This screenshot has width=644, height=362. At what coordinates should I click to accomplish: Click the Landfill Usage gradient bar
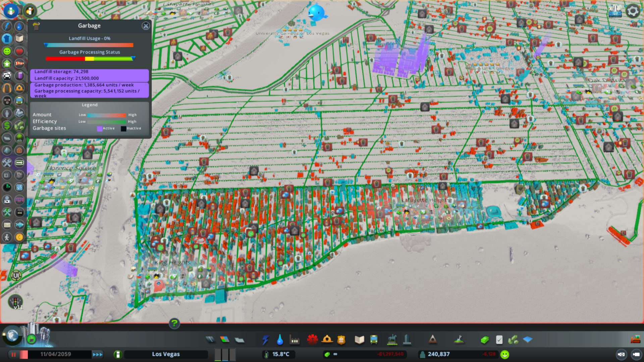click(89, 45)
